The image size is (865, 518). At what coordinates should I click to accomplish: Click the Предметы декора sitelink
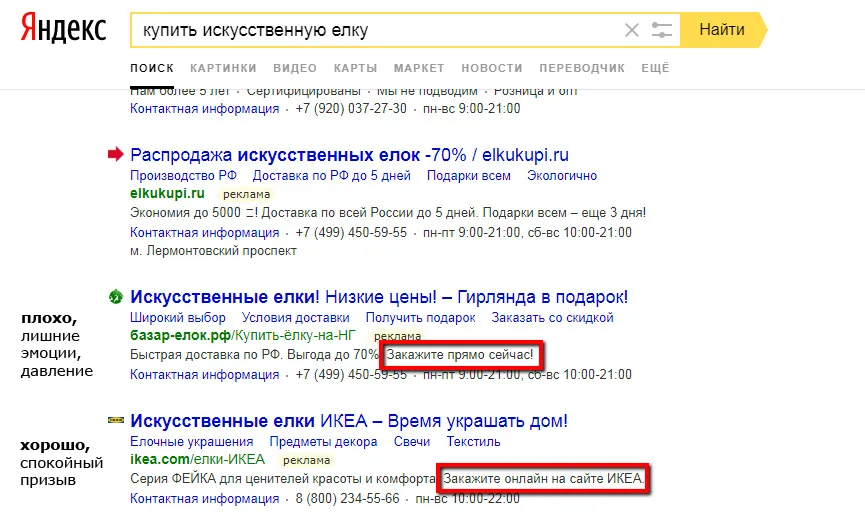[323, 442]
